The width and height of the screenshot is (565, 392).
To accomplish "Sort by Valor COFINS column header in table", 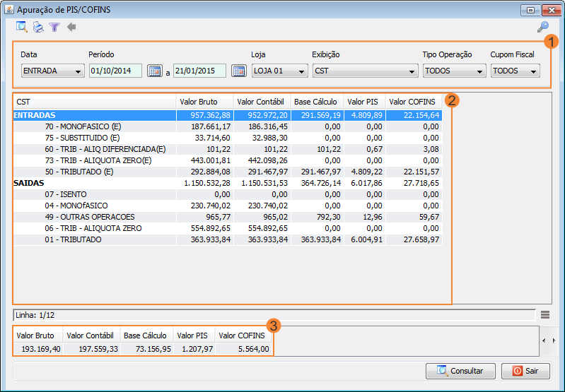I will [414, 102].
